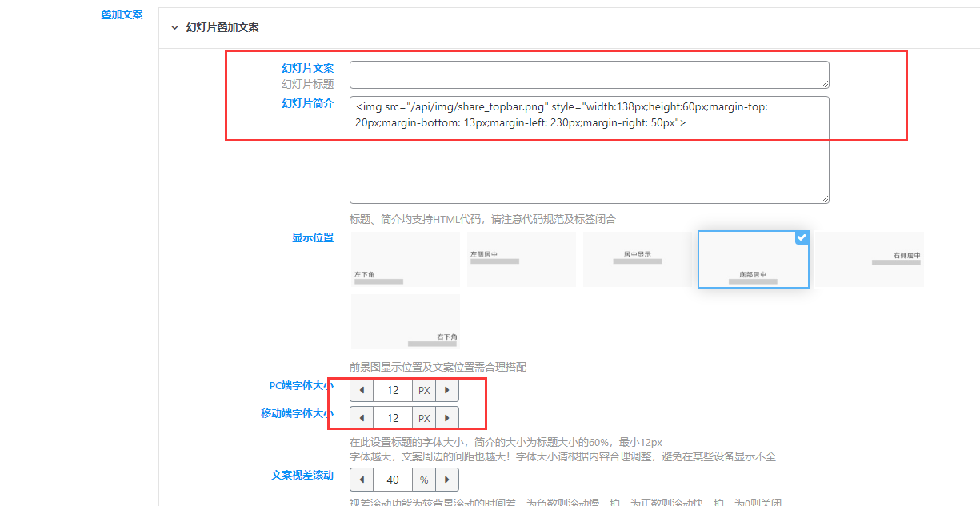The width and height of the screenshot is (980, 506).
Task: Select the 左侧居中 display position option
Action: pyautogui.click(x=521, y=259)
